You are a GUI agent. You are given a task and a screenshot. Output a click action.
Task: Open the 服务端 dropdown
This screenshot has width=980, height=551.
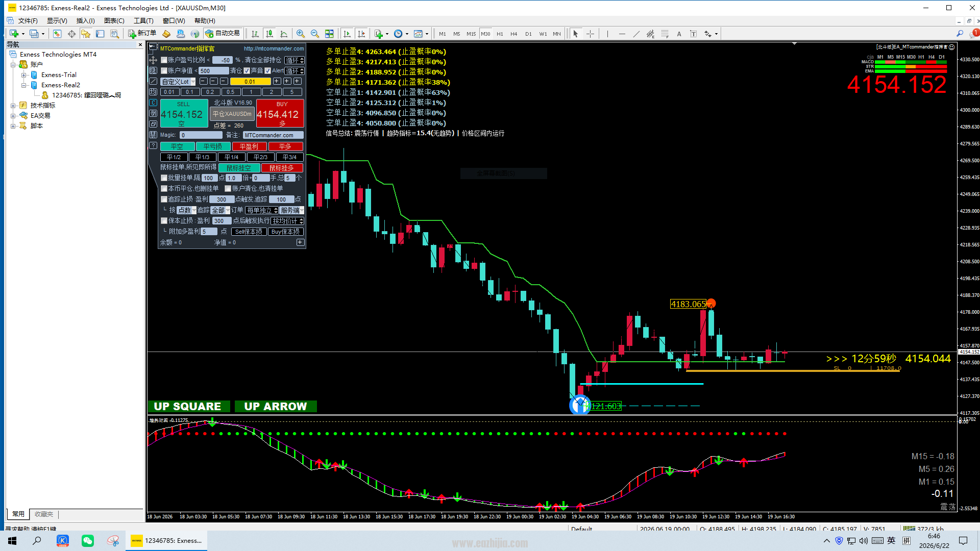[292, 210]
